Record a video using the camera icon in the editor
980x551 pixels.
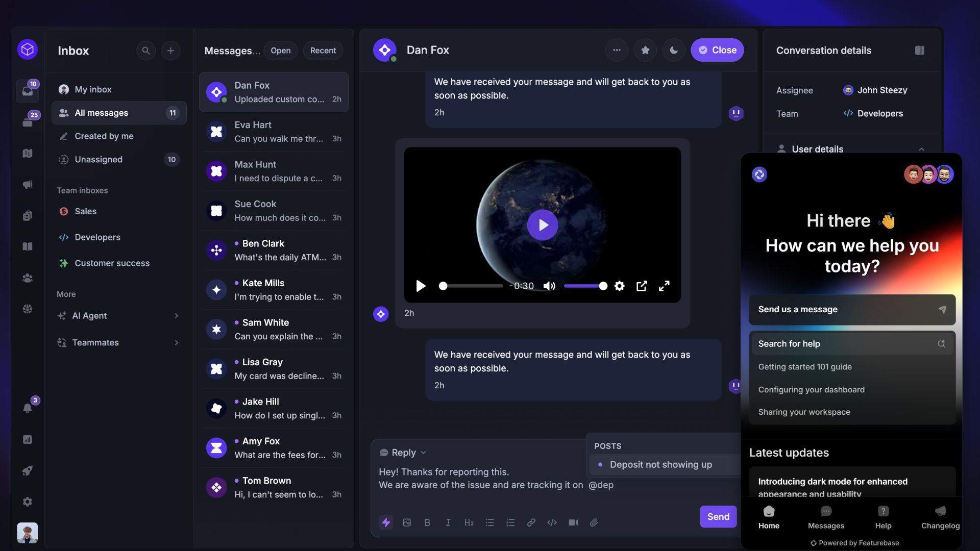[574, 522]
